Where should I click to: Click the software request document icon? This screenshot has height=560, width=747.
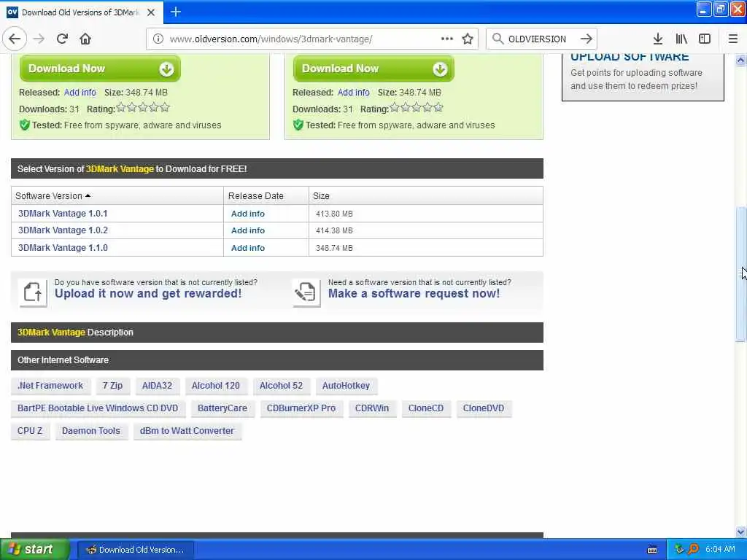[x=306, y=292]
